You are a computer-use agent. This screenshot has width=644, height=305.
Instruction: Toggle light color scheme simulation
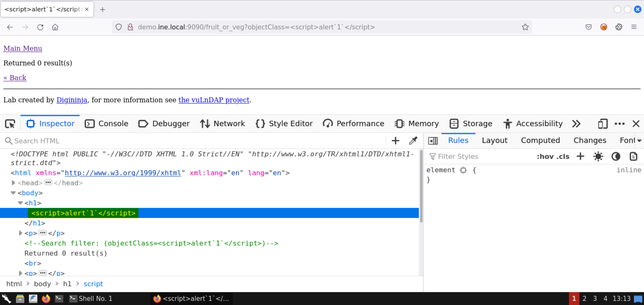598,157
